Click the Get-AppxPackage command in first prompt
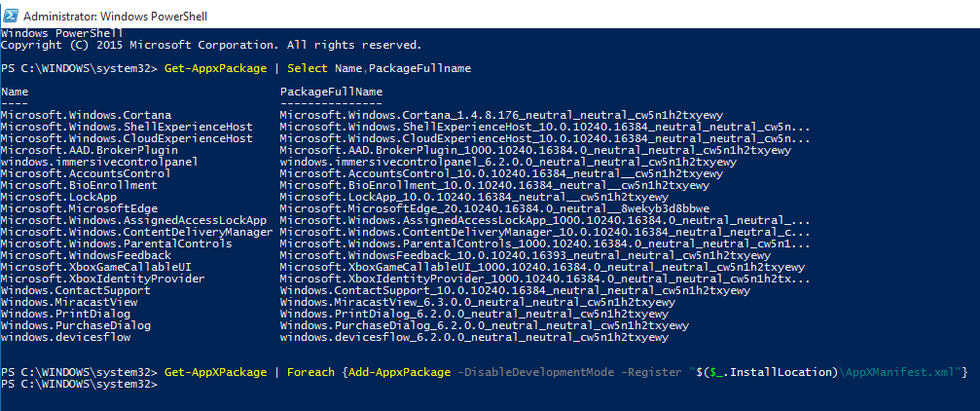 (x=216, y=68)
